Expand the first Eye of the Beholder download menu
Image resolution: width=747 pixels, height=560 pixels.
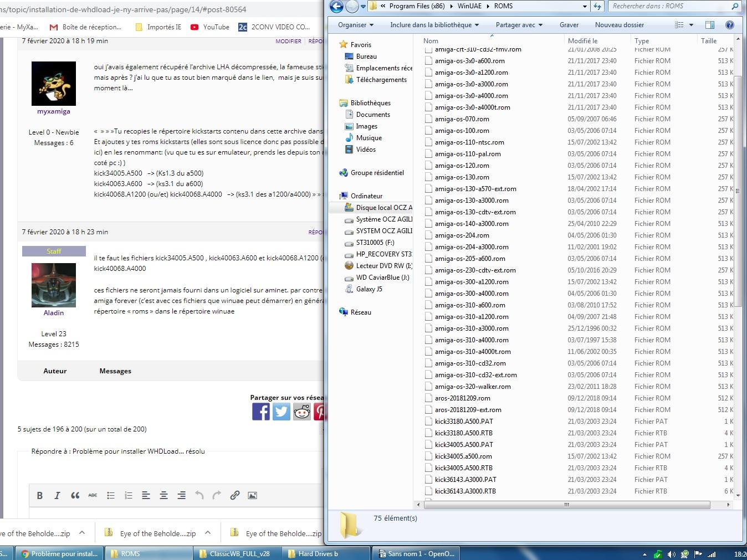82,533
